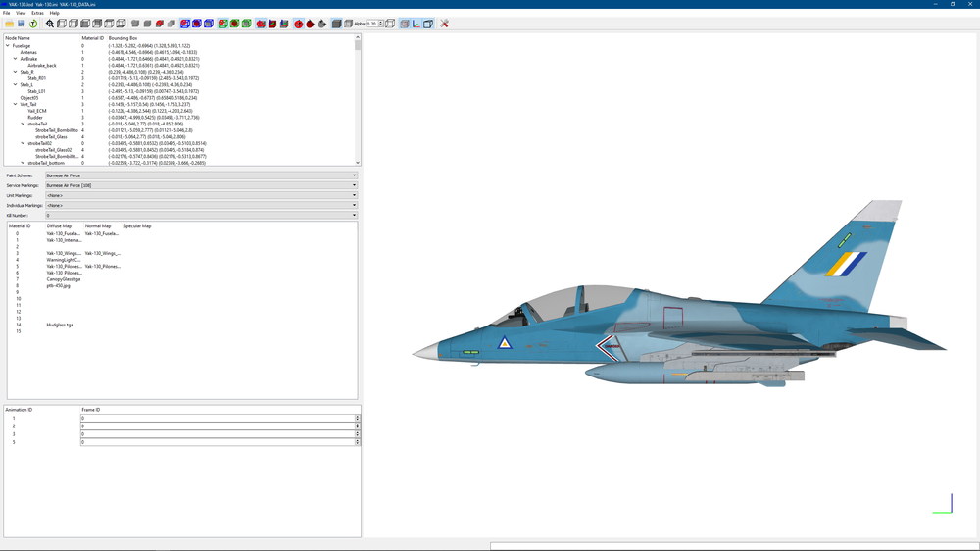
Task: Click the green reload textures icon
Action: click(33, 24)
